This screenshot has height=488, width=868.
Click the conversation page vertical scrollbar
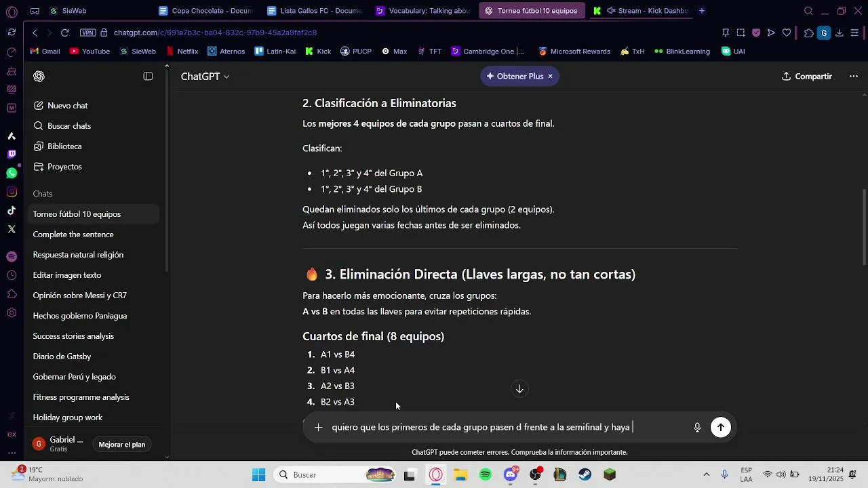click(x=864, y=227)
